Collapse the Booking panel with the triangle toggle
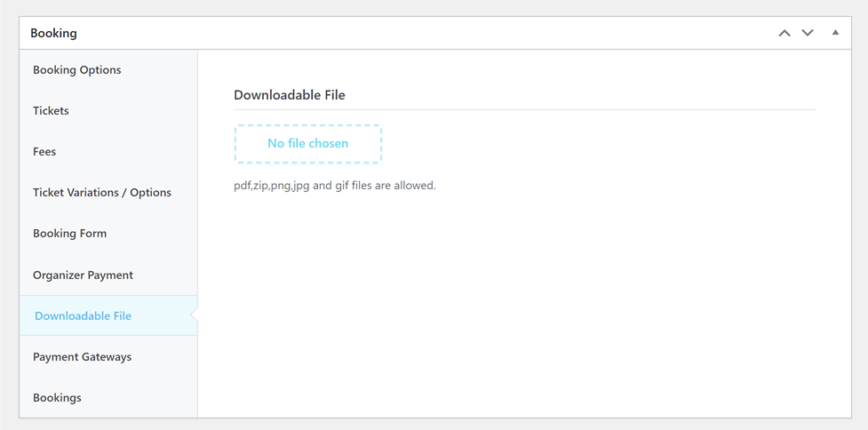Screen dimensions: 868x430 pyautogui.click(x=835, y=33)
